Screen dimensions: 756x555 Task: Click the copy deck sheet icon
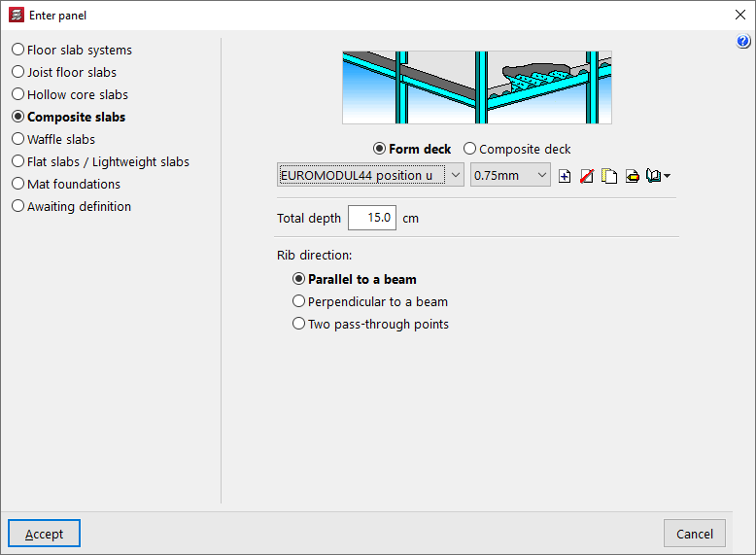(x=609, y=176)
